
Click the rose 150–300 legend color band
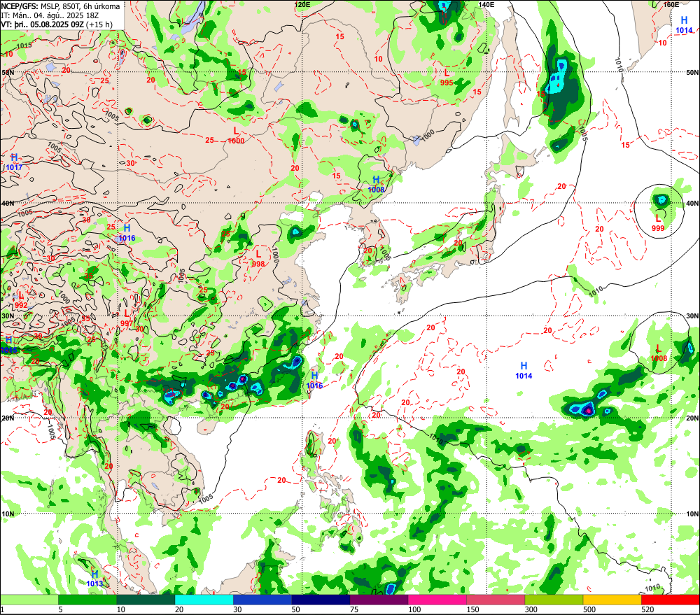pyautogui.click(x=496, y=600)
